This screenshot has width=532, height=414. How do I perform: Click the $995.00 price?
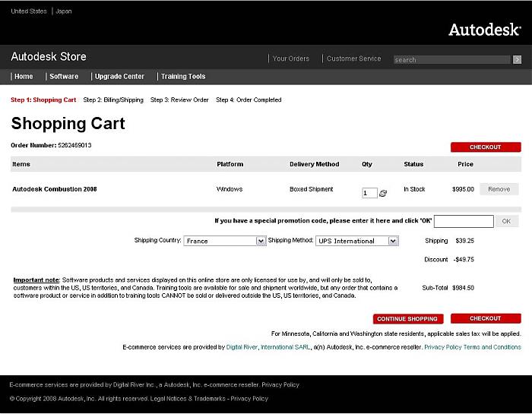coord(463,189)
